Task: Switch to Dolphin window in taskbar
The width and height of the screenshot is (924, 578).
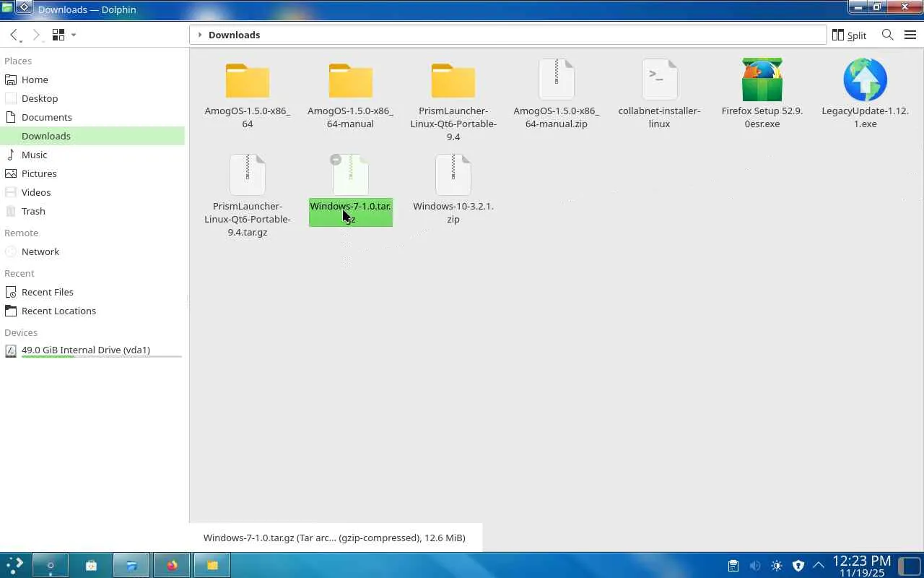Action: (131, 566)
